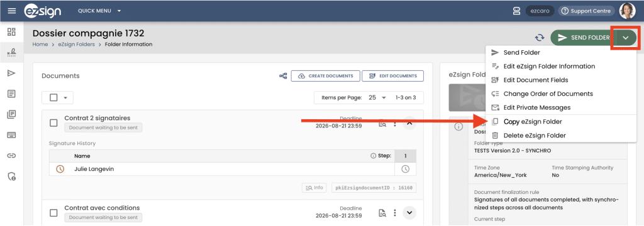Click the refresh sync icon

click(540, 38)
